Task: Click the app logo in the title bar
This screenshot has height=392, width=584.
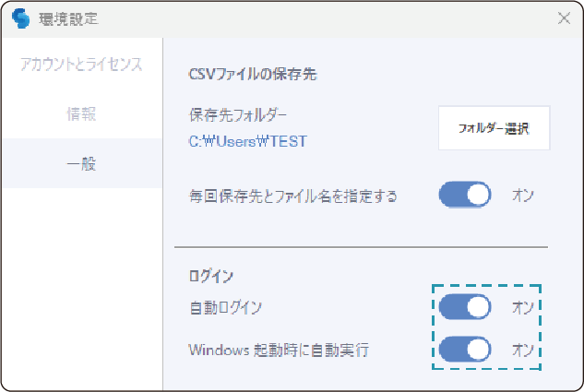Action: point(20,18)
